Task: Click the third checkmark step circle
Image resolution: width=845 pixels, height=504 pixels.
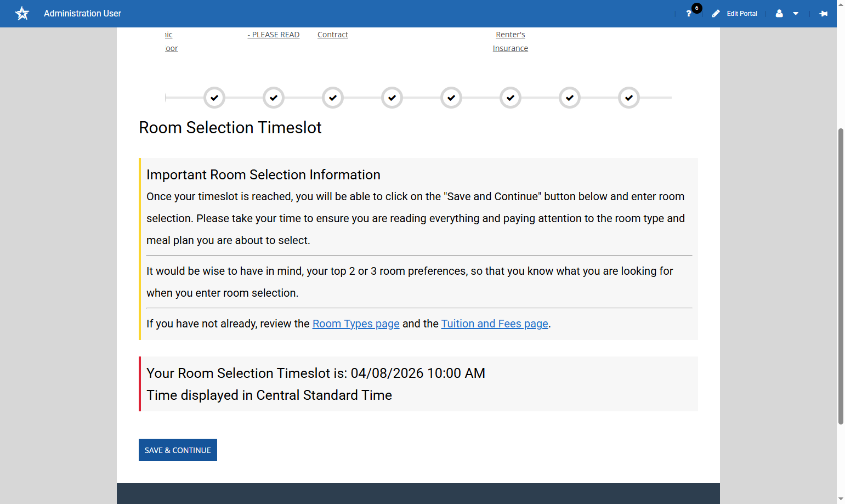Action: click(x=333, y=98)
